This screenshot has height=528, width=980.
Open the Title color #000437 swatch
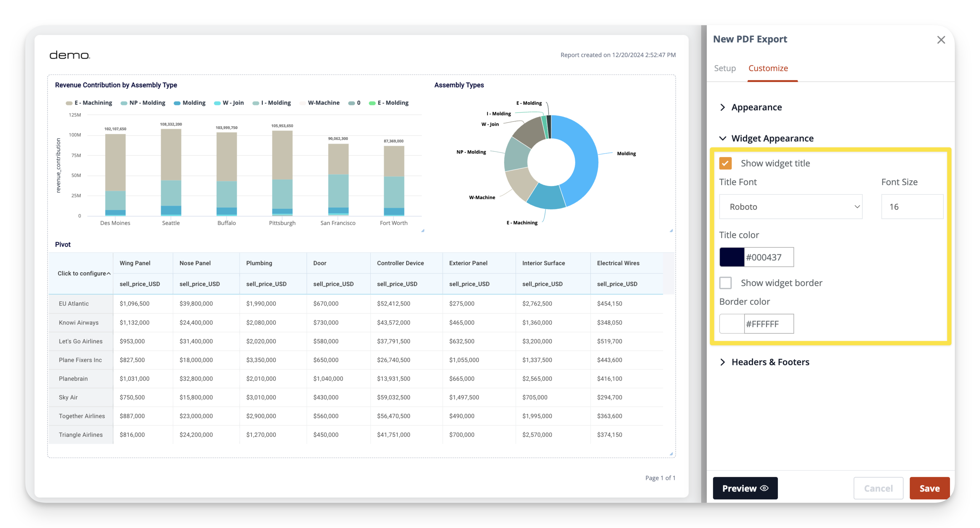click(731, 257)
